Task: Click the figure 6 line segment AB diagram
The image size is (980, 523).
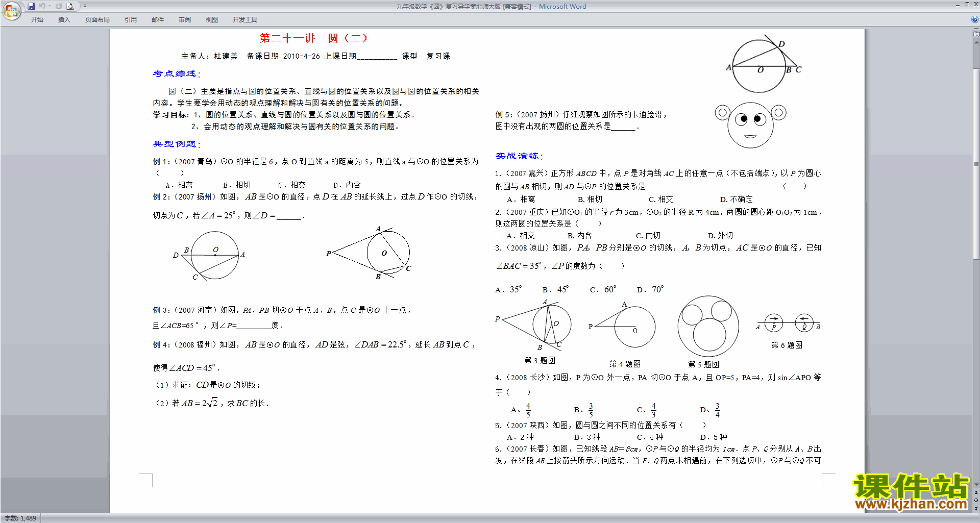Action: pos(789,323)
